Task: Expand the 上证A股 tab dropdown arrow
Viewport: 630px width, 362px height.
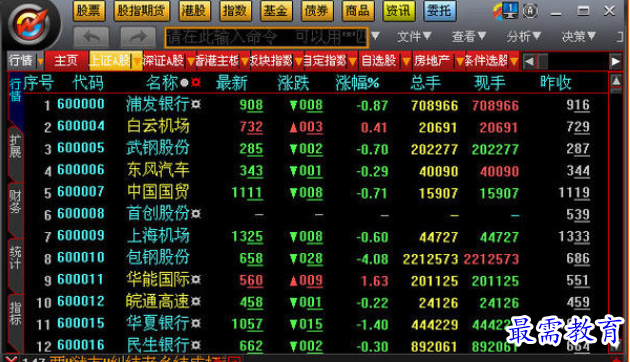Action: 137,61
